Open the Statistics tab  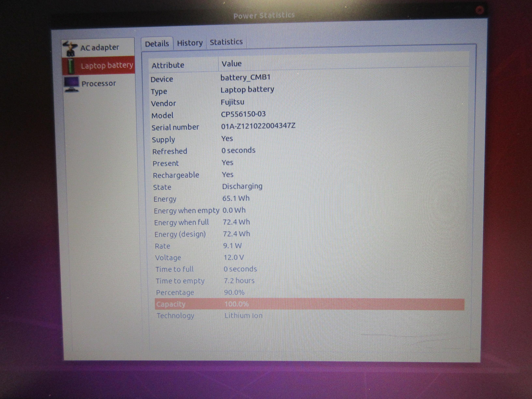click(226, 42)
